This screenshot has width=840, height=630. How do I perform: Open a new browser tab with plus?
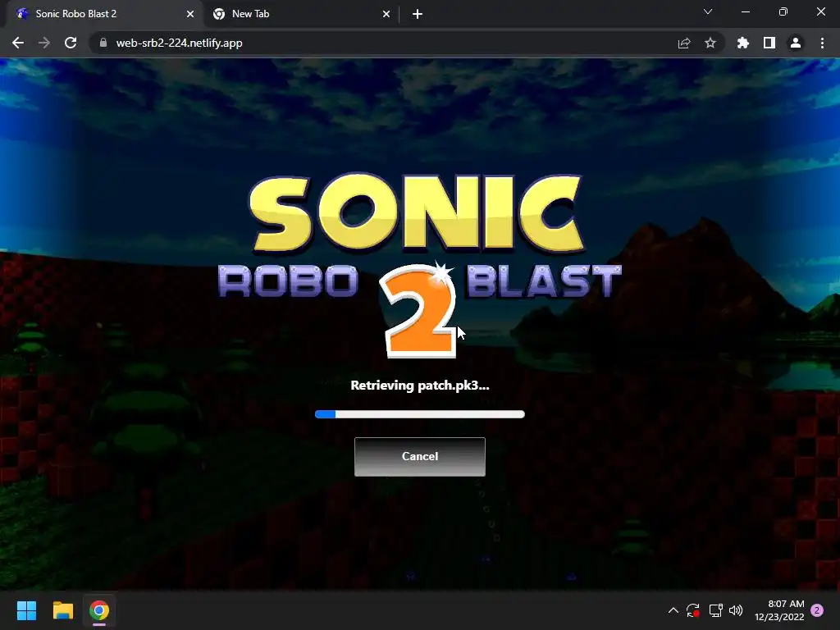[418, 14]
